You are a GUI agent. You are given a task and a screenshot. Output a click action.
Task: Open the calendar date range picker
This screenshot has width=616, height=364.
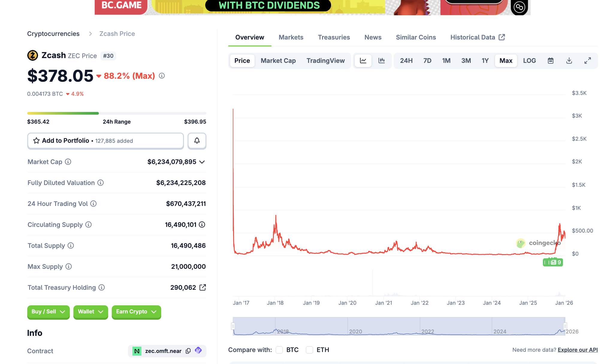click(x=550, y=60)
